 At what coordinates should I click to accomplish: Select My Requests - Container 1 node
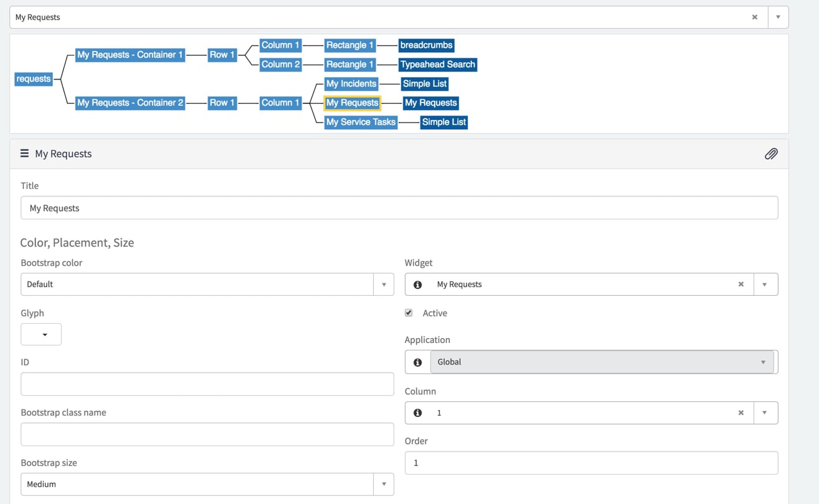pyautogui.click(x=130, y=55)
